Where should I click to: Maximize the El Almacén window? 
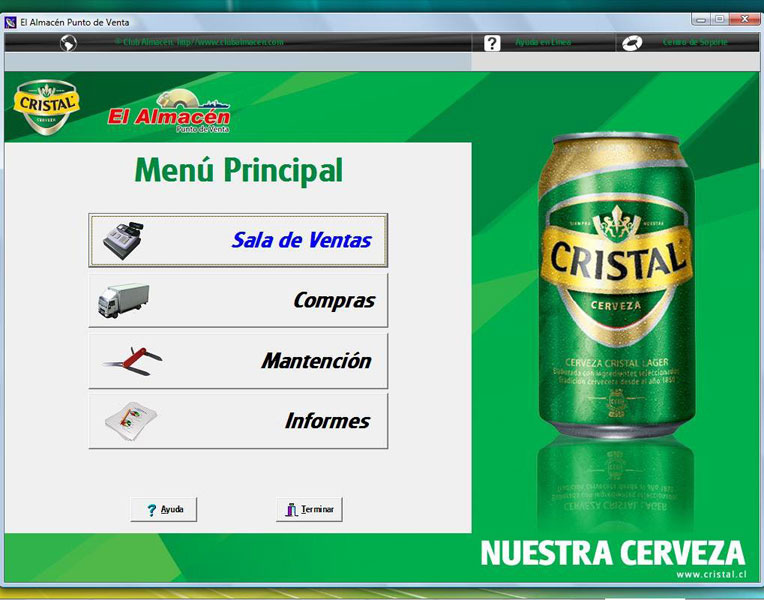[x=720, y=19]
